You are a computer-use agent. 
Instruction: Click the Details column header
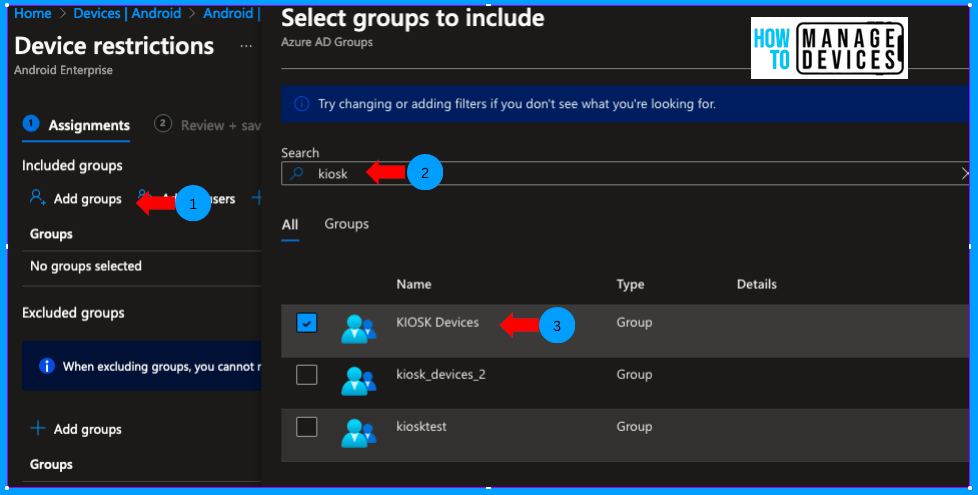point(757,284)
